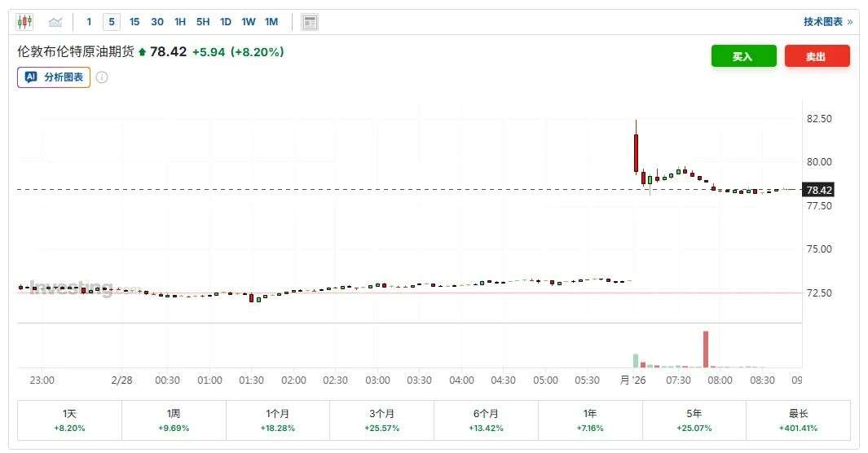The image size is (868, 453).
Task: Click the AI icon in the 分析图表 button
Action: coord(31,77)
